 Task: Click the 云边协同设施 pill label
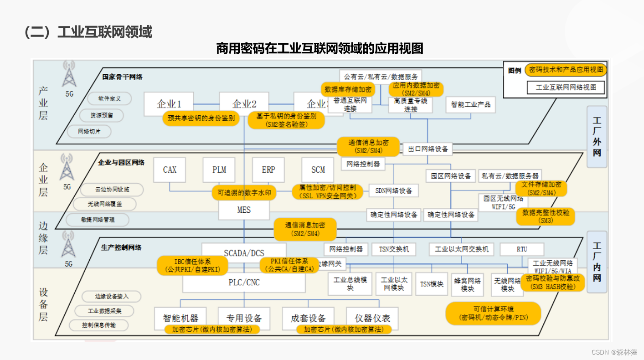click(112, 189)
